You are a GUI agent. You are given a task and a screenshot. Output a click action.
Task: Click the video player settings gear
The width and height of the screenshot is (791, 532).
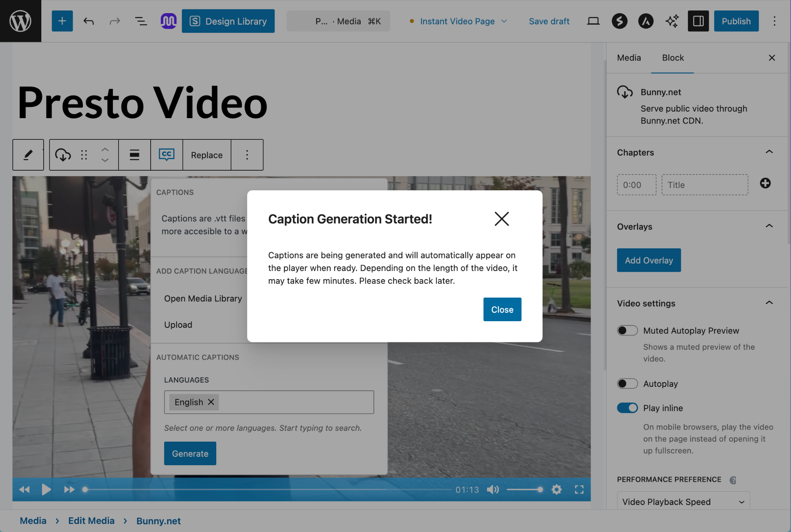click(x=556, y=490)
